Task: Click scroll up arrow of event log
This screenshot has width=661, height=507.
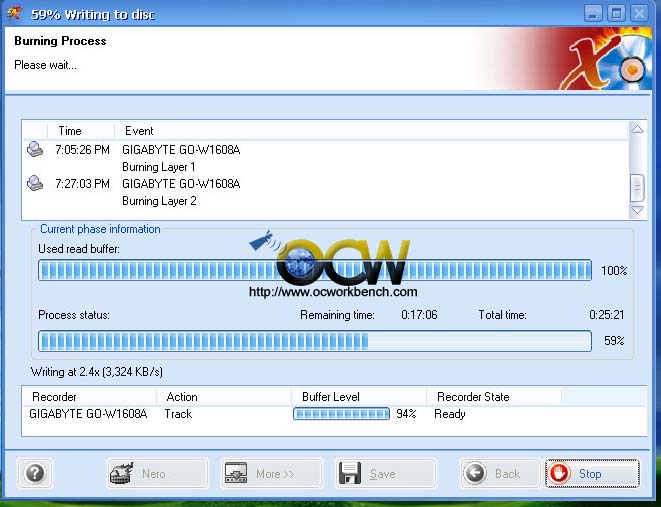Action: (x=637, y=129)
